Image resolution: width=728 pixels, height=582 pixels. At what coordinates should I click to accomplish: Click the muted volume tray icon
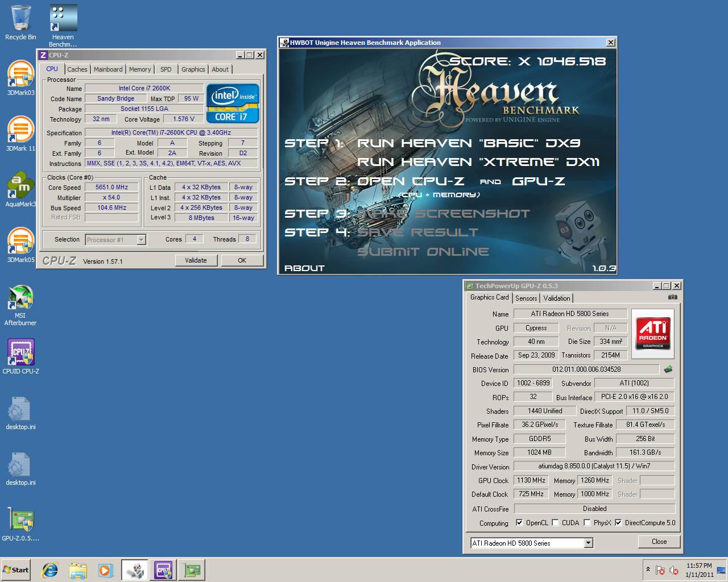[x=674, y=570]
